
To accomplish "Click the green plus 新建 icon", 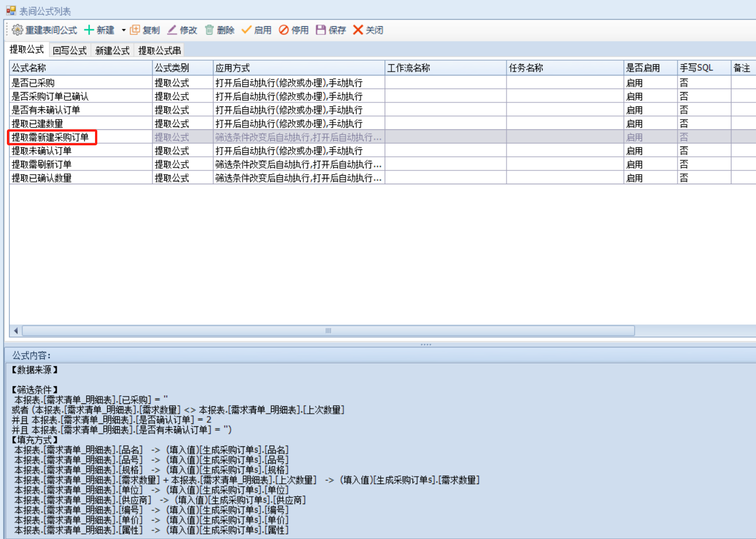I will click(x=89, y=30).
